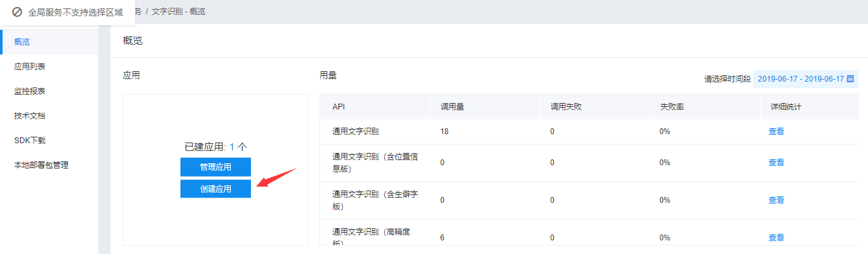Click the 创建应用 button

(215, 189)
